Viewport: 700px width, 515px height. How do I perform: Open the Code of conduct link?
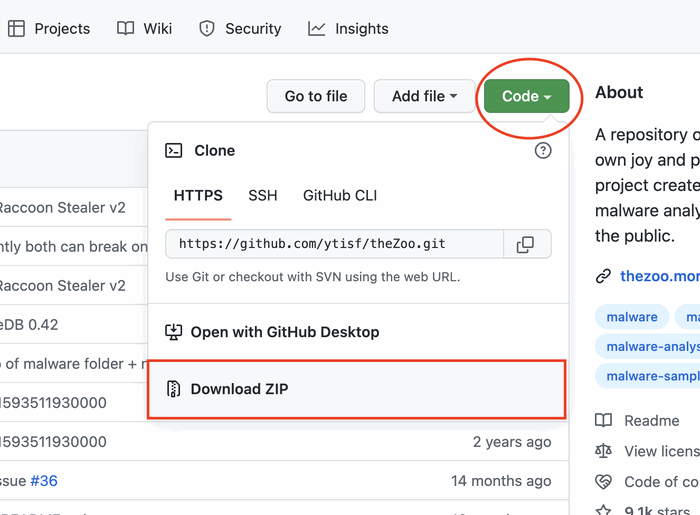(662, 482)
